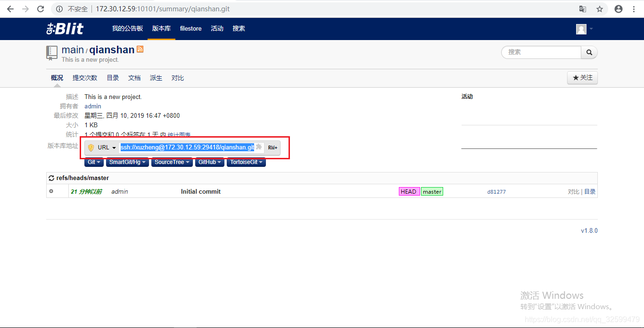Viewport: 644px width, 328px height.
Task: Click the 21 分钟以前 commit time
Action: click(x=86, y=192)
